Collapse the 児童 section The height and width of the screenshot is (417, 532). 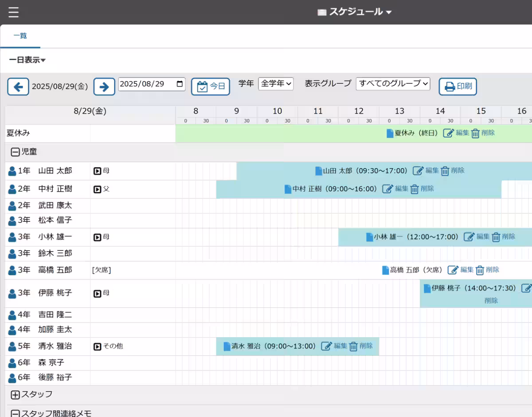point(15,152)
